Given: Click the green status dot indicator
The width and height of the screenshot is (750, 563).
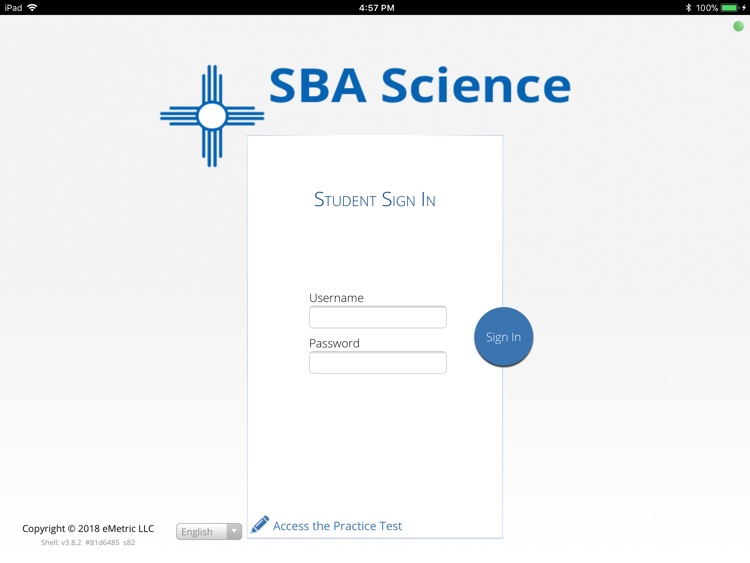Looking at the screenshot, I should click(x=739, y=26).
